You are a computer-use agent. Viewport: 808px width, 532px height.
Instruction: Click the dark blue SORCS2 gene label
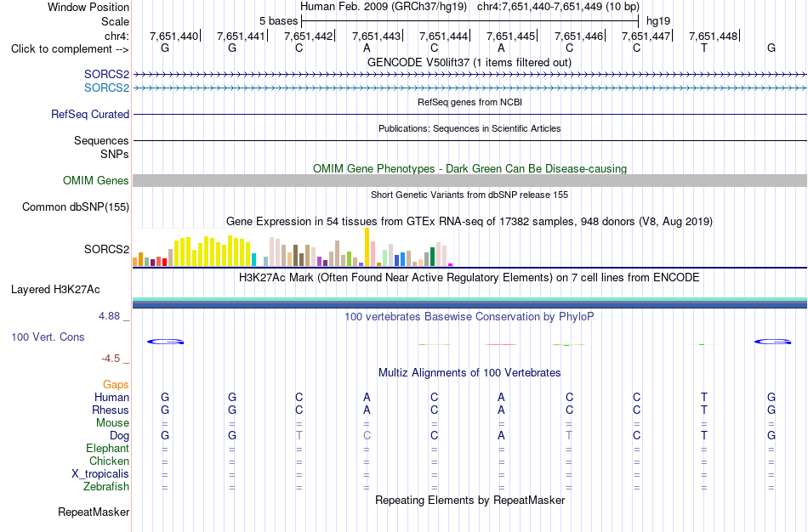pos(106,75)
